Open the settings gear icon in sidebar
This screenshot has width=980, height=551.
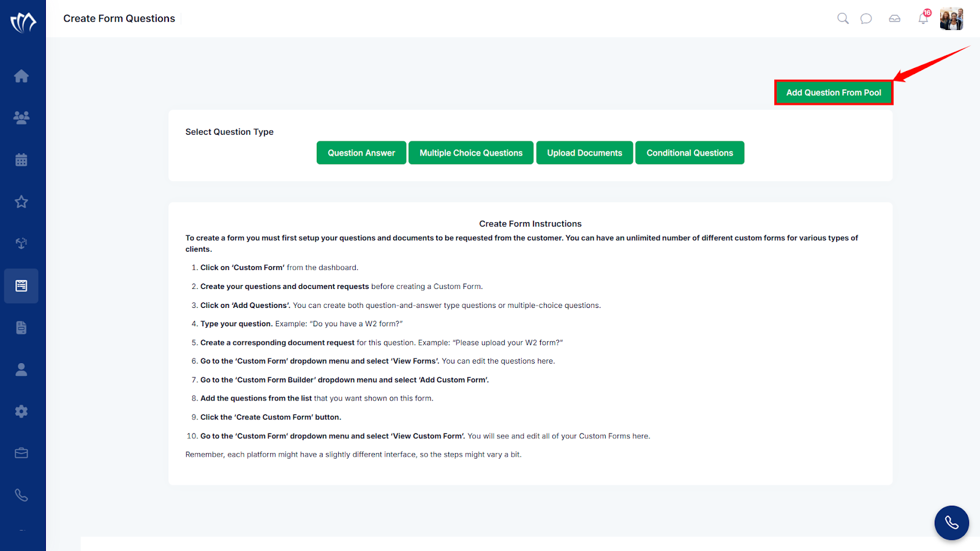[x=21, y=411]
